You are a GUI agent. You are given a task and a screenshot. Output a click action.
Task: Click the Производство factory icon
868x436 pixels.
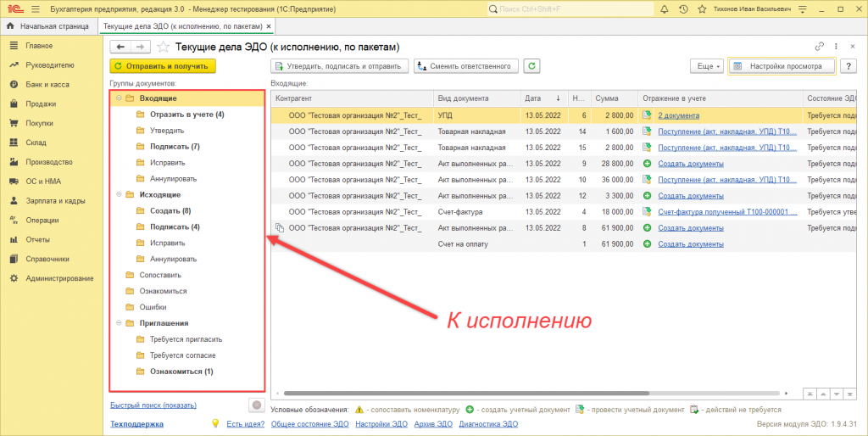pyautogui.click(x=14, y=162)
